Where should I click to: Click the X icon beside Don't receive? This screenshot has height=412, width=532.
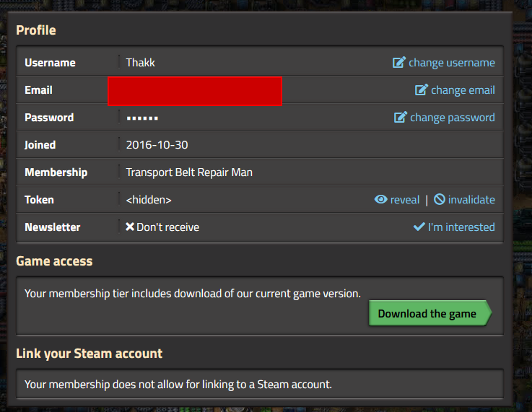pos(130,227)
